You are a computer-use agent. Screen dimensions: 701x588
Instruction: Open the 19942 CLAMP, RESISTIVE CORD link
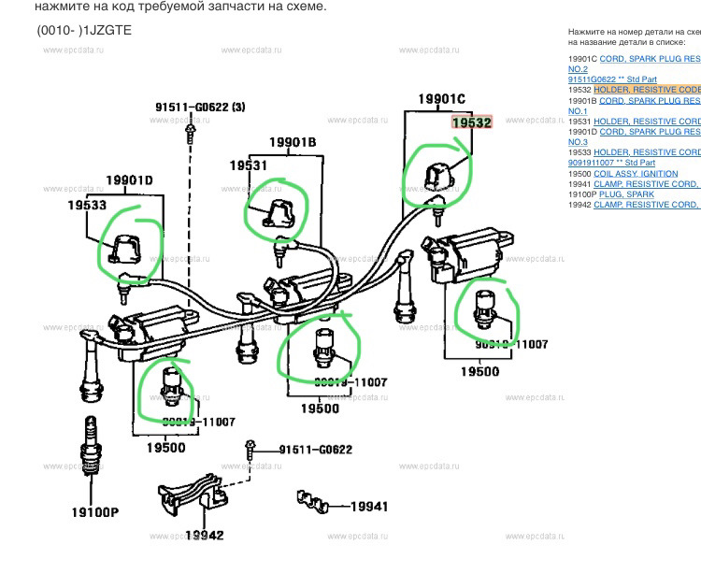coord(647,205)
